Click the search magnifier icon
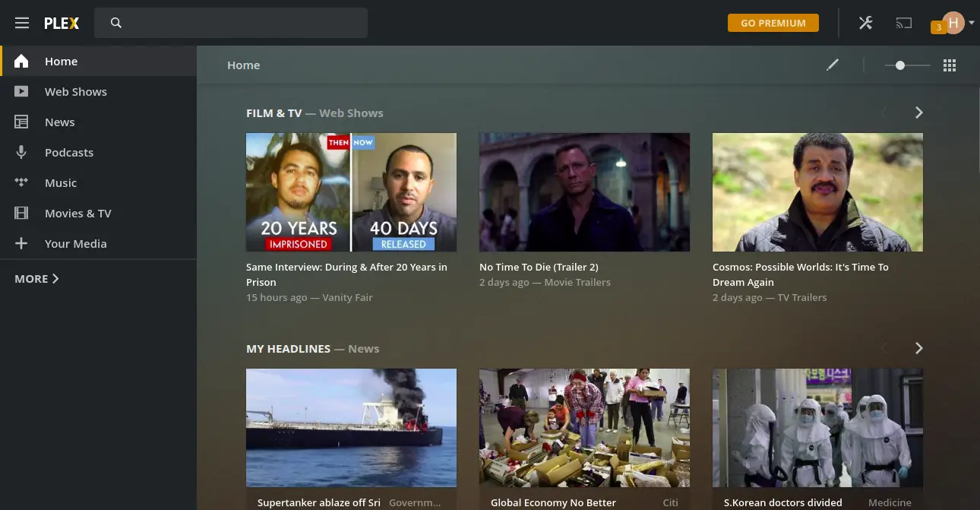Image resolution: width=980 pixels, height=510 pixels. 116,23
